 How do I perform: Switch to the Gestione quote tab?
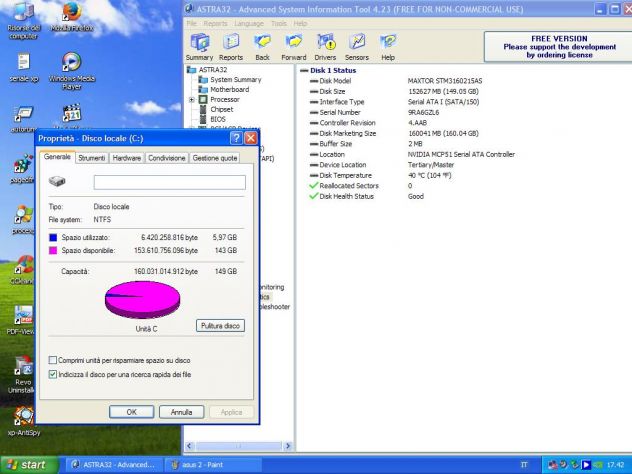(215, 158)
